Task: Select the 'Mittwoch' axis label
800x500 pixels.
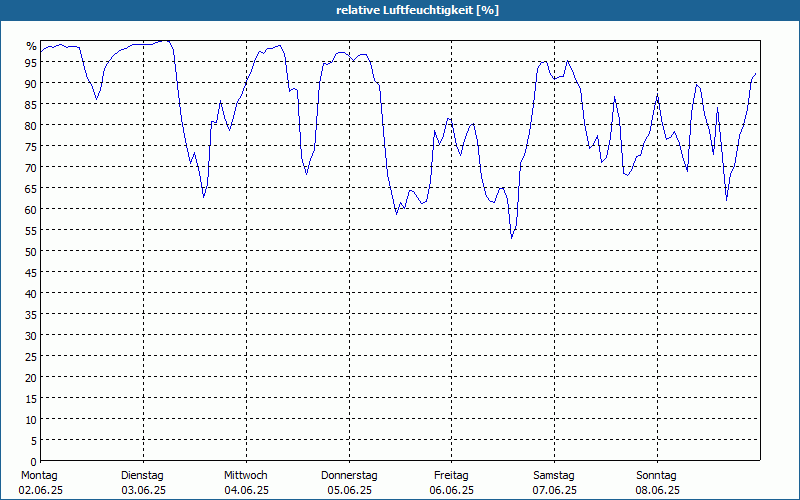Action: click(x=246, y=475)
